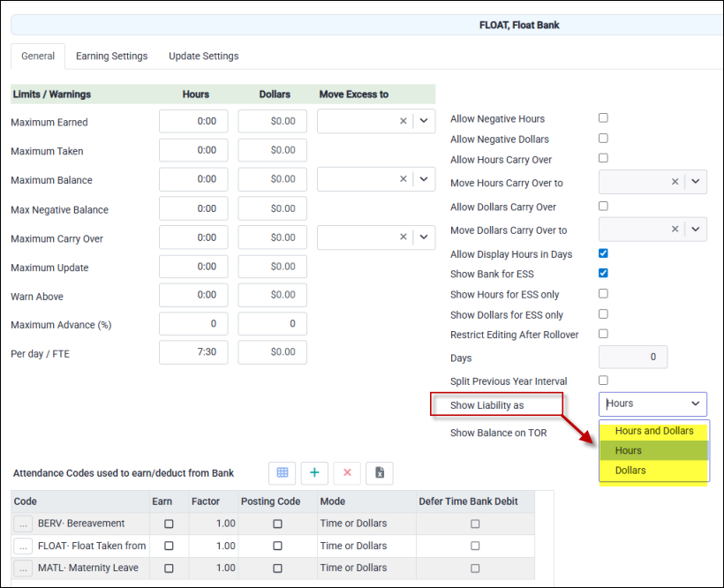Switch to the Earning Settings tab
This screenshot has width=724, height=588.
(x=111, y=56)
